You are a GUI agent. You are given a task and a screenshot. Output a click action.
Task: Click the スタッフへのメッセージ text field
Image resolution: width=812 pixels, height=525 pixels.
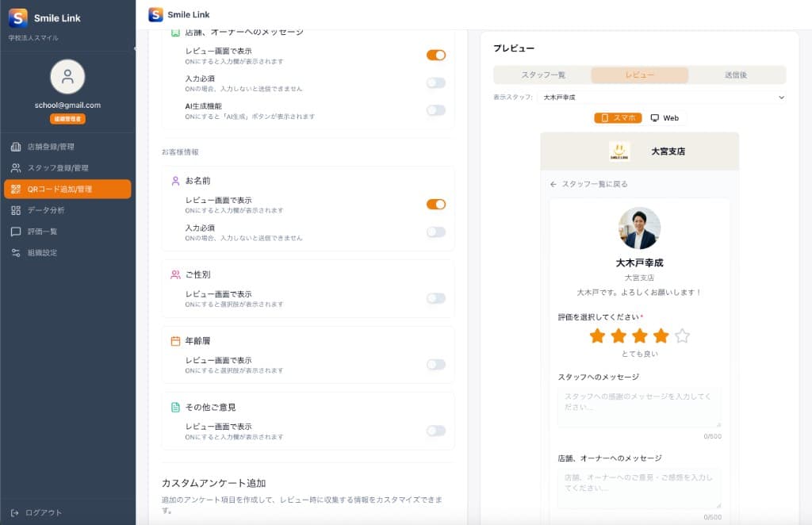point(639,407)
